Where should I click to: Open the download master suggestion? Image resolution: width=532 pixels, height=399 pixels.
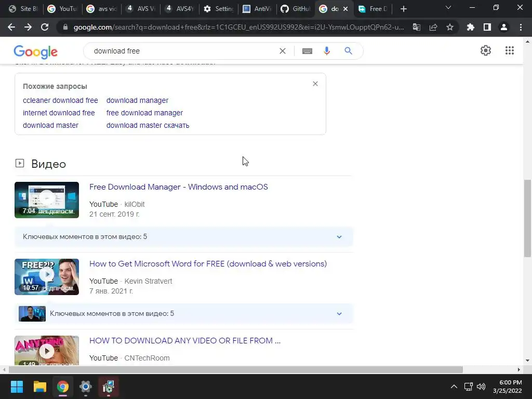pos(50,125)
